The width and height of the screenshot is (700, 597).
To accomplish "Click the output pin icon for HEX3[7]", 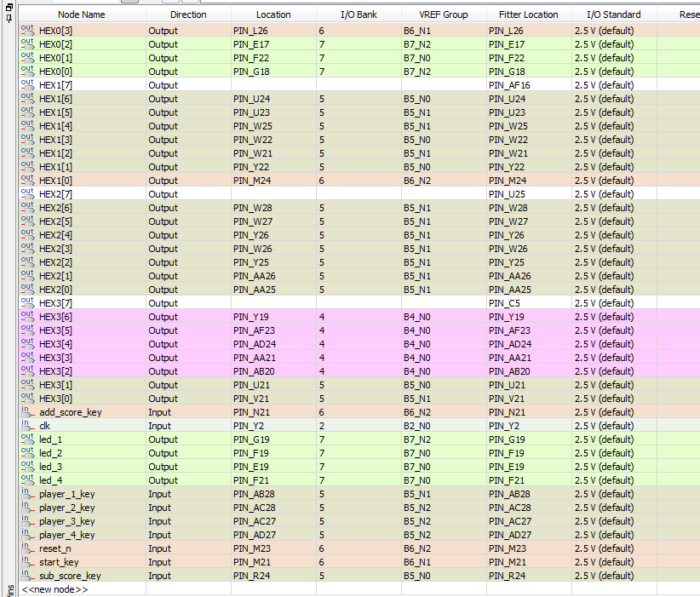I will (27, 302).
